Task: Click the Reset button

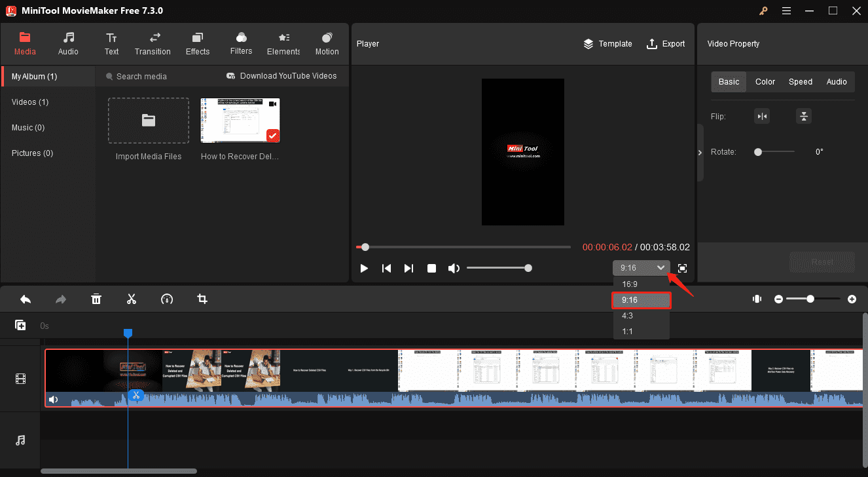Action: [x=822, y=262]
